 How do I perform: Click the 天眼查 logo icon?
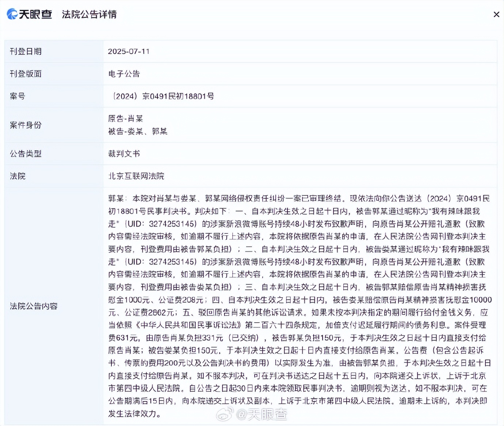(12, 14)
